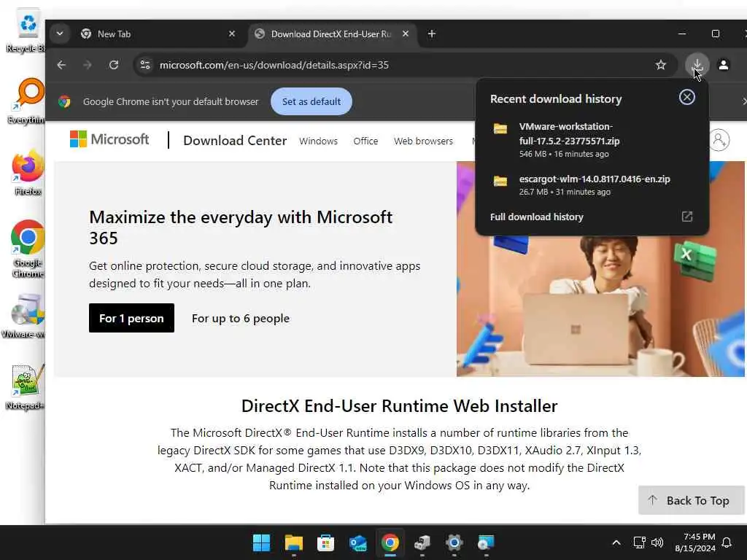Close the Recent download history popup
The height and width of the screenshot is (560, 747).
pyautogui.click(x=686, y=97)
